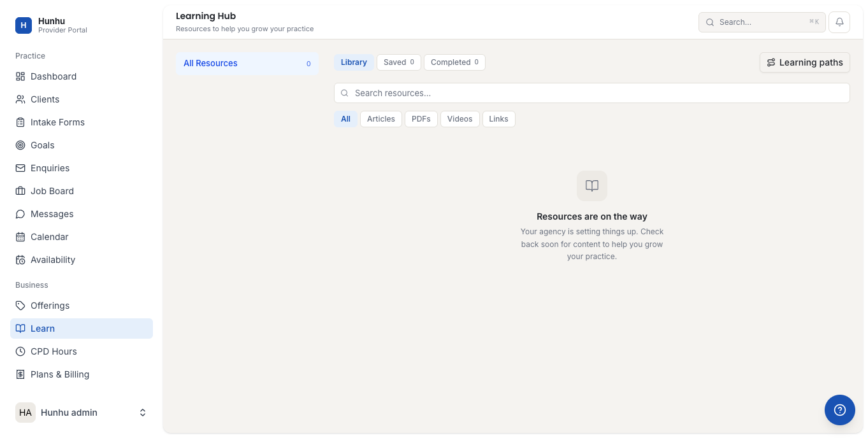Click the magnifier icon in top search box
868x438 pixels.
[710, 22]
